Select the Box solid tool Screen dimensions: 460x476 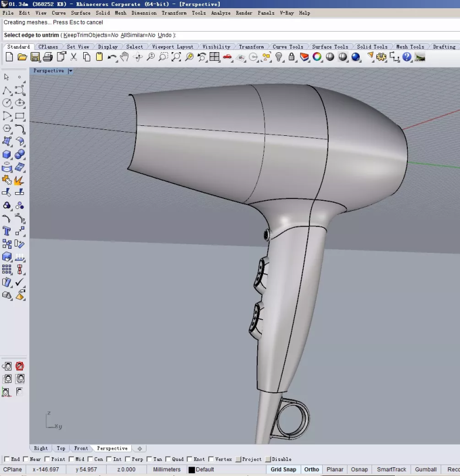pos(7,155)
